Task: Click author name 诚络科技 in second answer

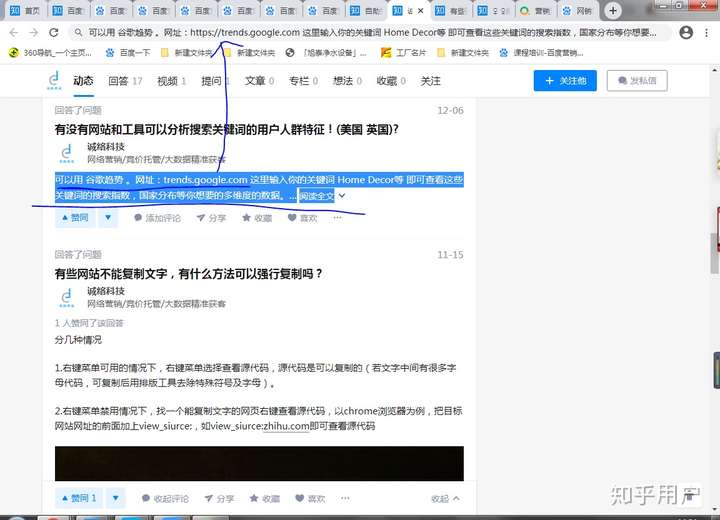Action: (x=106, y=291)
